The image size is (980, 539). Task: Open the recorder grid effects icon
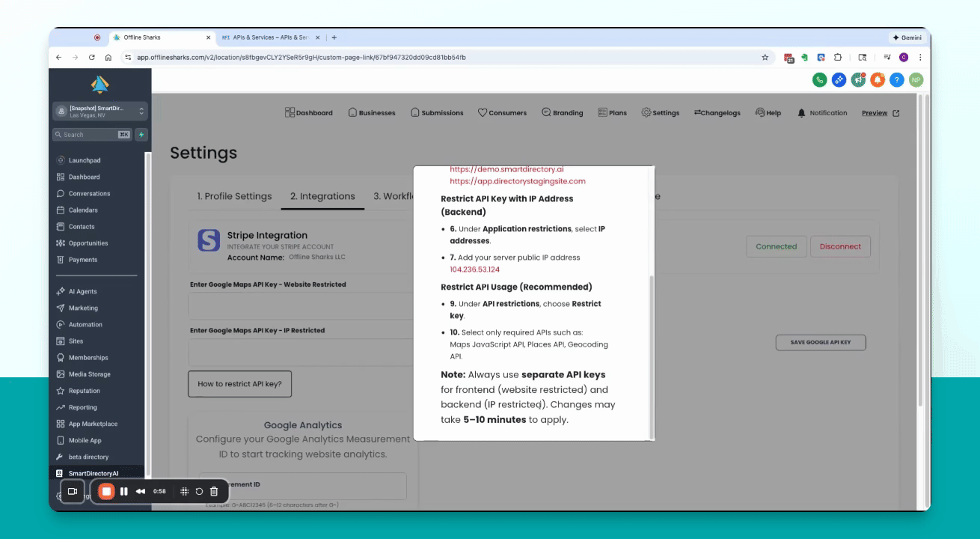(184, 491)
